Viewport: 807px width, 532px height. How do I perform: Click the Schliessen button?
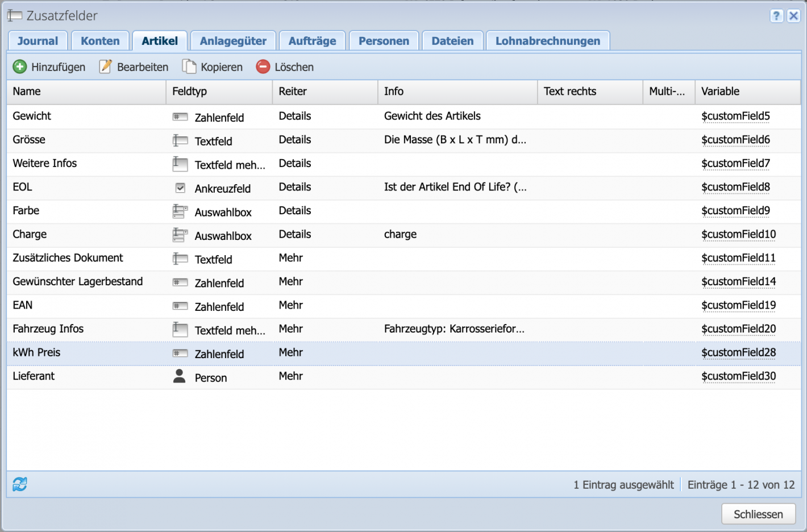click(758, 513)
